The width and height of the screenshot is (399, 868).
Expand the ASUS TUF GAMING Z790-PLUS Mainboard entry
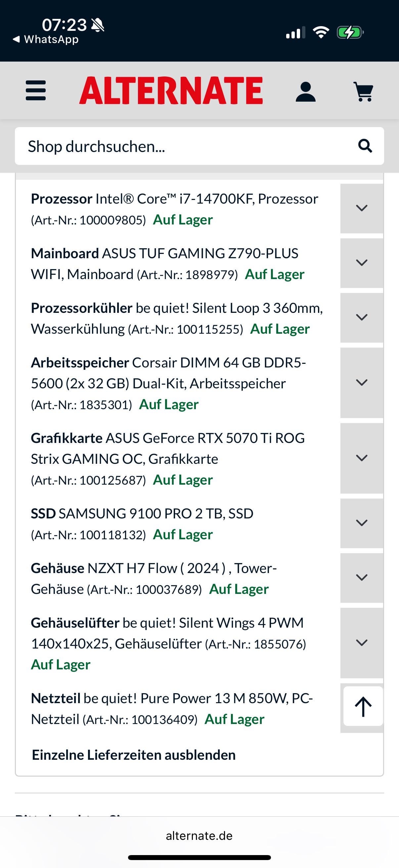pyautogui.click(x=362, y=263)
